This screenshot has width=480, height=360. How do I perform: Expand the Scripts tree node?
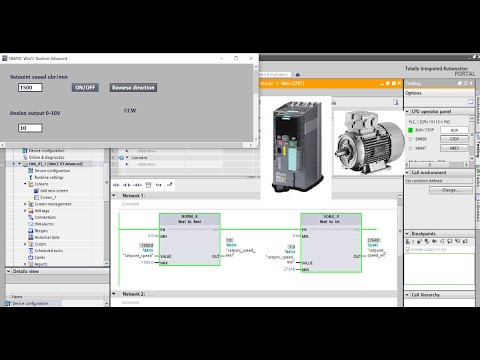click(25, 244)
